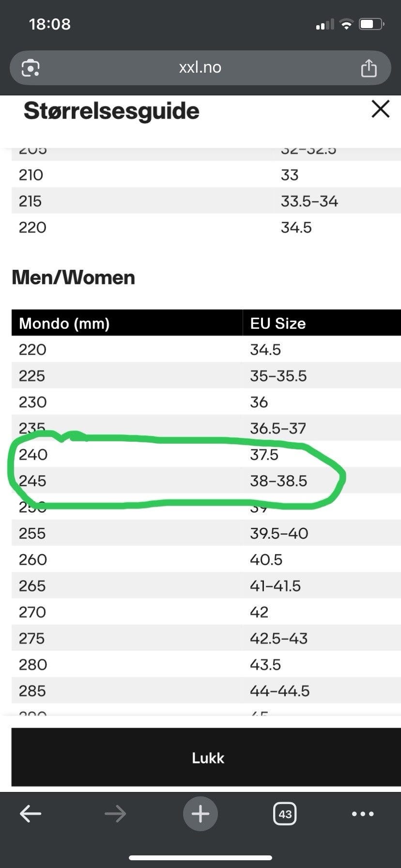Tap the battery indicator in status bar
The height and width of the screenshot is (868, 401).
pos(371,24)
